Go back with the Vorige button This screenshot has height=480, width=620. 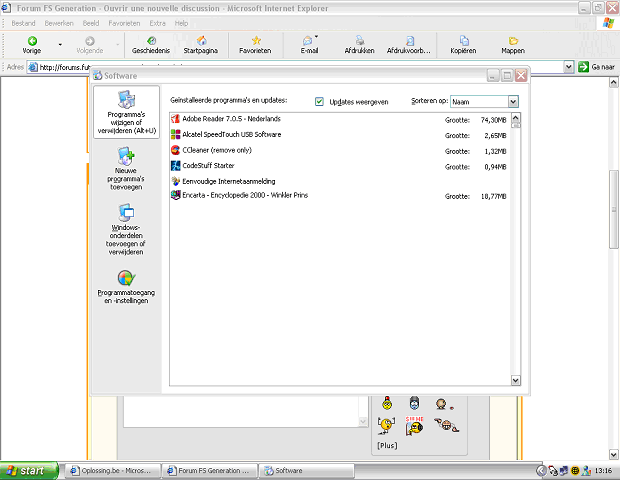[32, 45]
